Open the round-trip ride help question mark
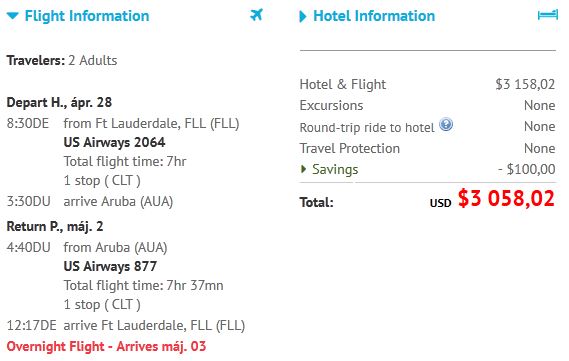 tap(446, 125)
